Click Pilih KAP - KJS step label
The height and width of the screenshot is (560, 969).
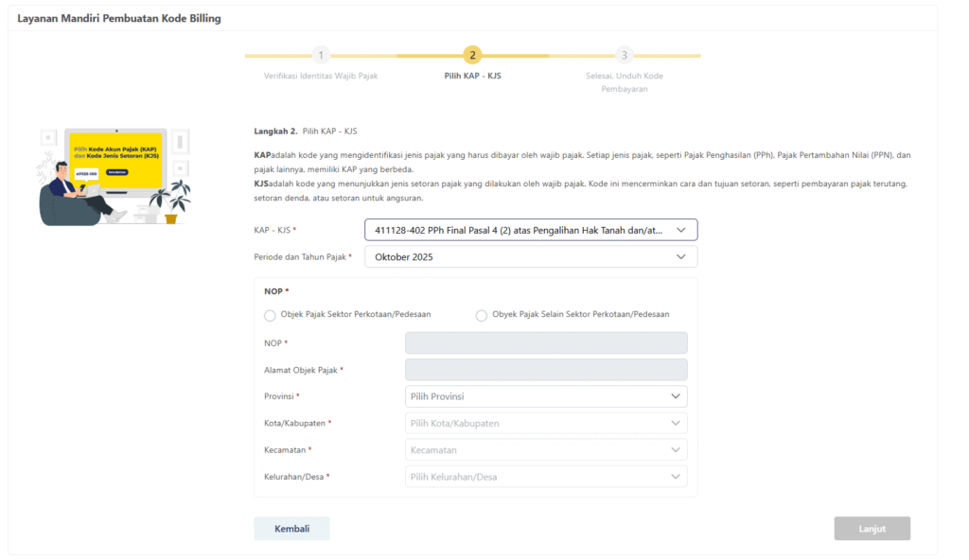[472, 76]
